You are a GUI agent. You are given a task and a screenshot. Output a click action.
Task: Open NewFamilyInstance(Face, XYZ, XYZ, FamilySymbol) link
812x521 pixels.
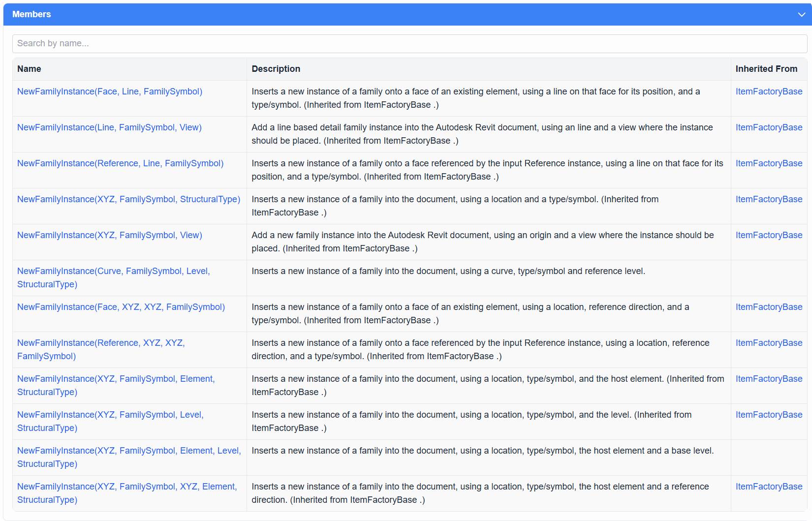pos(121,307)
